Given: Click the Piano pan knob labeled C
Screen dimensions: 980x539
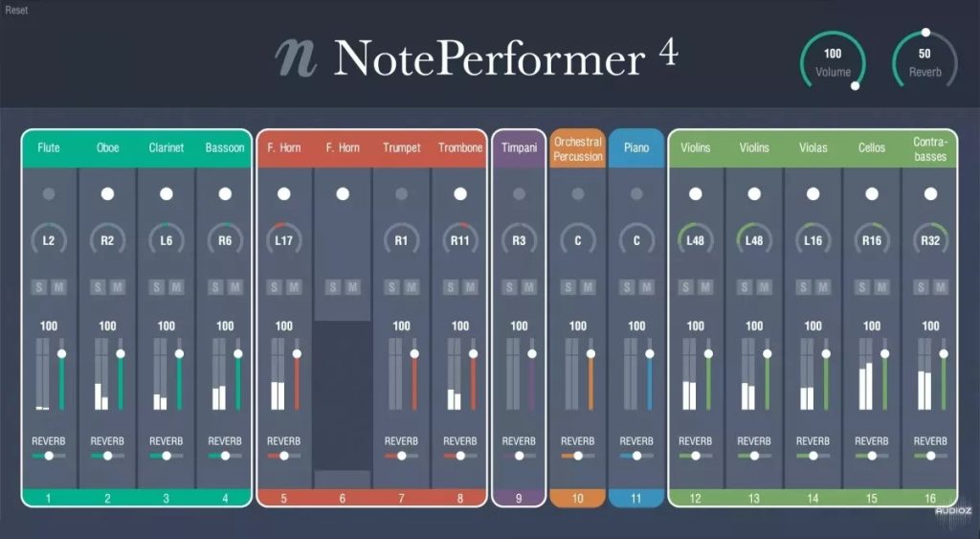Looking at the screenshot, I should tap(636, 241).
